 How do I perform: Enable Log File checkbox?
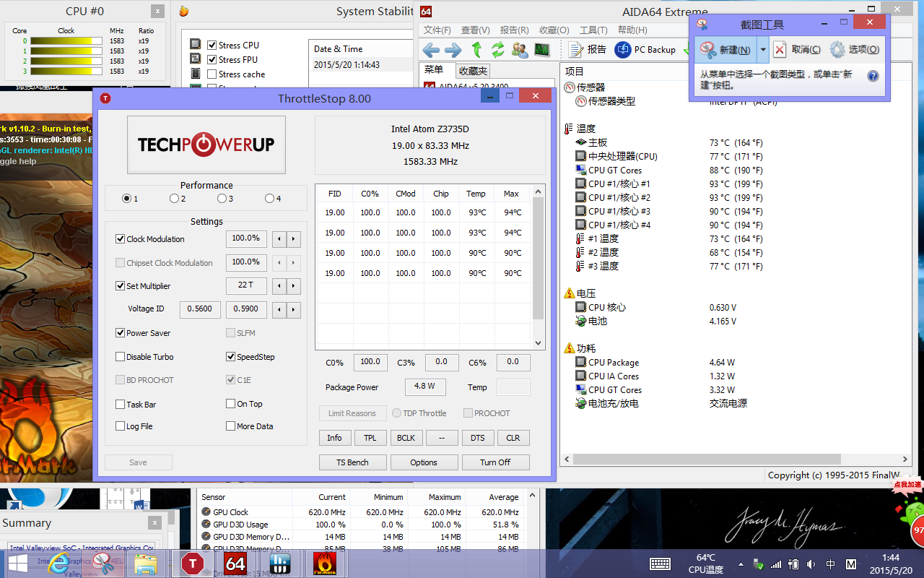(121, 426)
